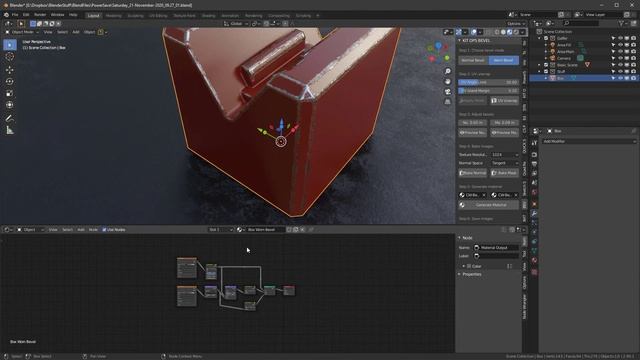Screen dimensions: 640x360
Task: Open the Global transform orientation dropdown
Action: pyautogui.click(x=236, y=24)
